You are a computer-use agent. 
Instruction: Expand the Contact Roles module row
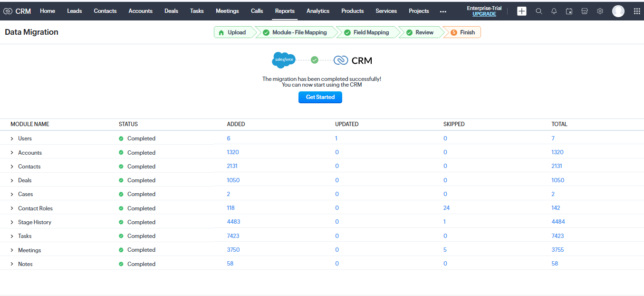[x=12, y=208]
